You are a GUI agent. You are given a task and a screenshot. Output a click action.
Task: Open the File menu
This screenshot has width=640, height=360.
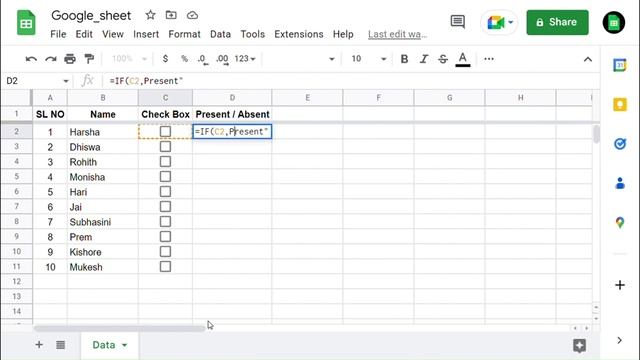(58, 34)
